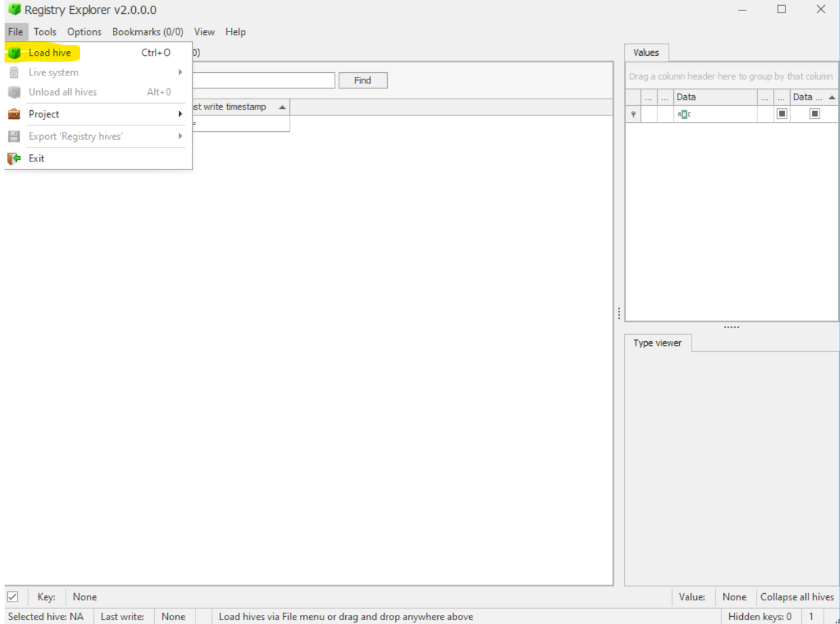Expand the Live system submenu arrow
Screen dimensions: 840x624
tap(180, 72)
